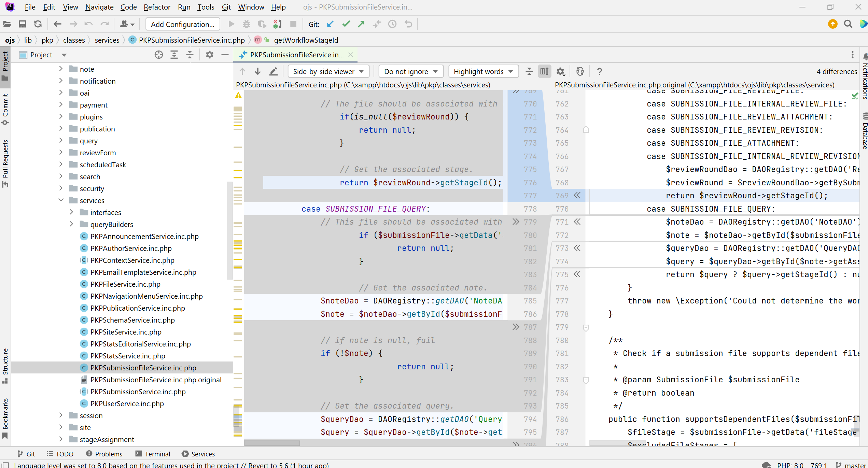Apply change arrow at line 769
Screen dimensions: 868x468
577,196
